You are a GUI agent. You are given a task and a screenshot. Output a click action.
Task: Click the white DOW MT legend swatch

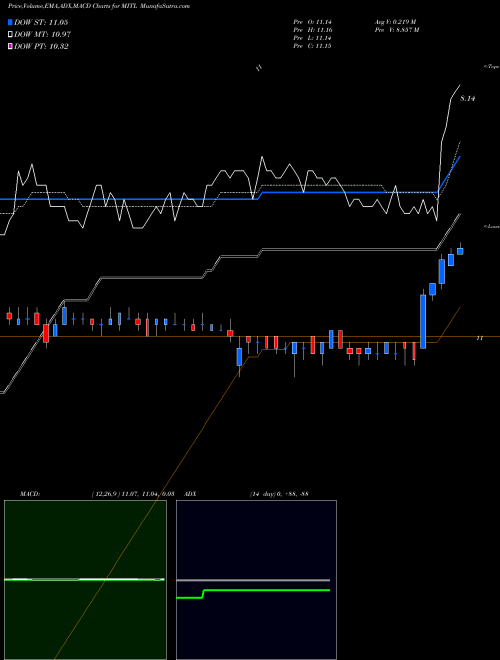pos(10,35)
